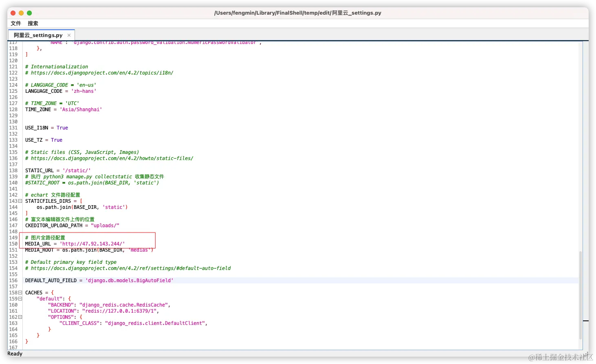Collapse the "default" fold at line 159
The image size is (596, 364).
pyautogui.click(x=20, y=299)
